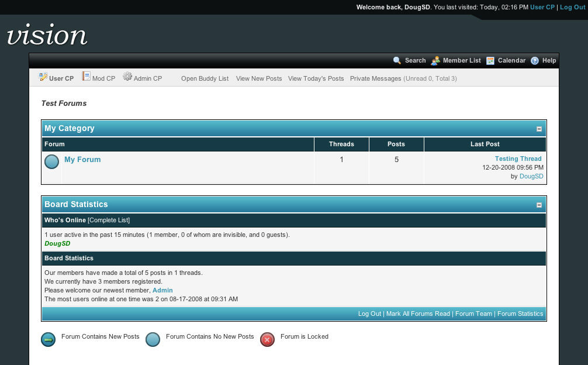Click the Mod CP notepad icon
Screen dimensions: 588x365
point(86,77)
